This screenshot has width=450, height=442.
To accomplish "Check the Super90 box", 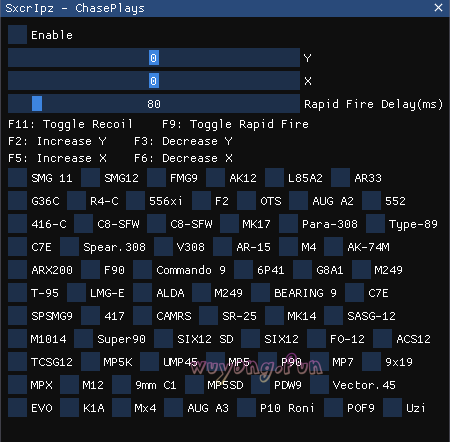I will click(83, 339).
